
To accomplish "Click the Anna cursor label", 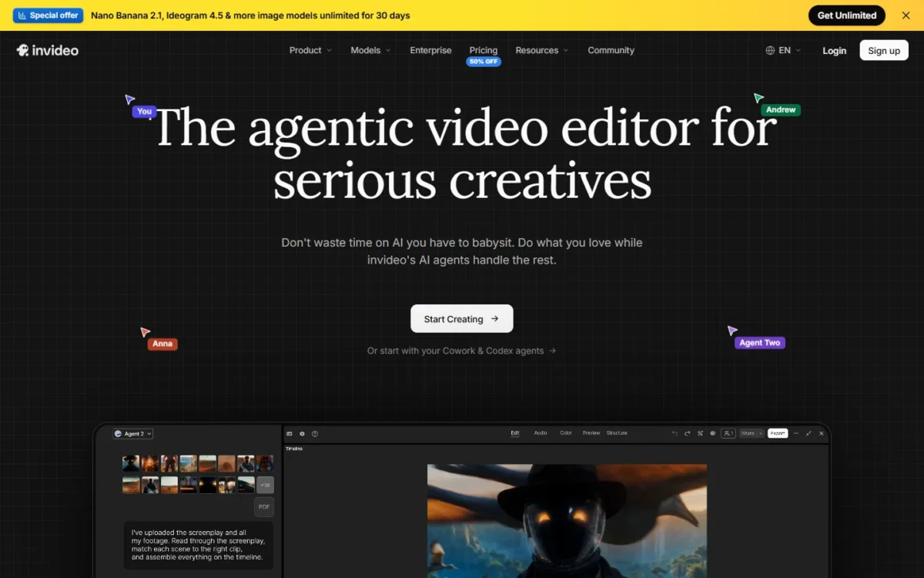I will (162, 344).
